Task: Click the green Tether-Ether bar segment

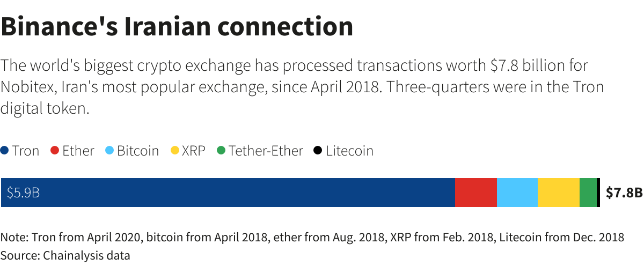Action: 588,193
